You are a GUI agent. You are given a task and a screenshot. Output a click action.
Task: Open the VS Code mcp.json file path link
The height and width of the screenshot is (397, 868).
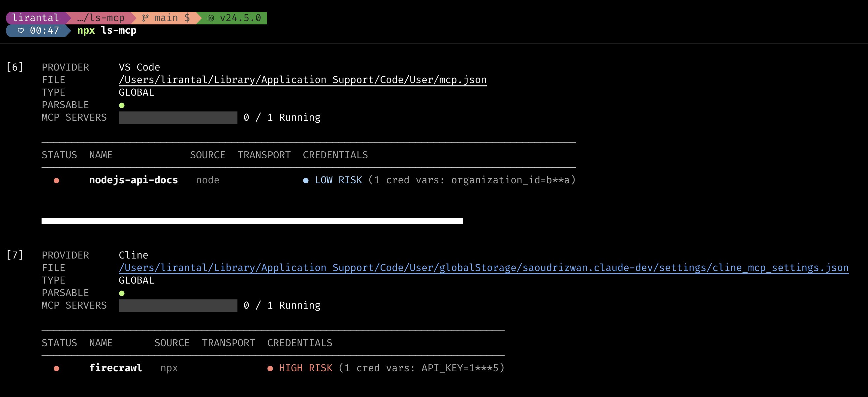tap(302, 79)
